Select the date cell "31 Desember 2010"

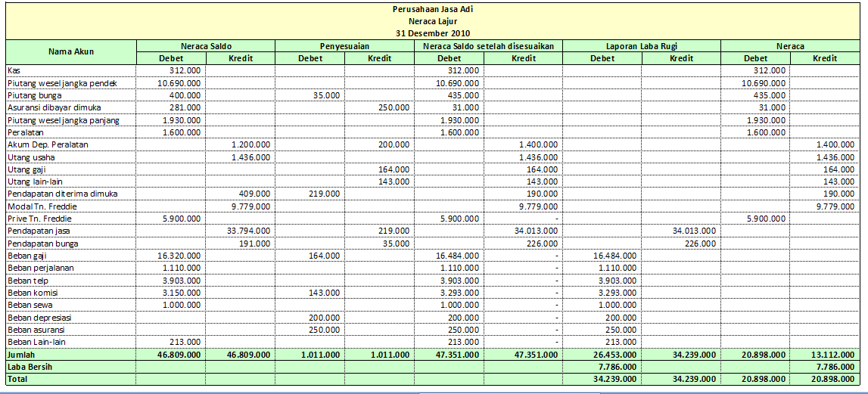[x=433, y=33]
